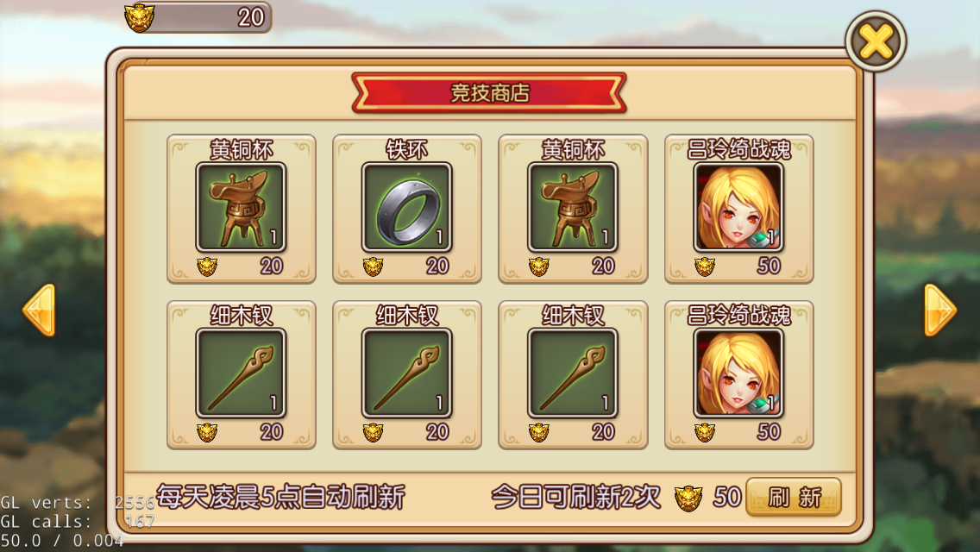This screenshot has width=980, height=552.
Task: Select the bottom-left 细木钗 wooden hairpin
Action: point(242,373)
